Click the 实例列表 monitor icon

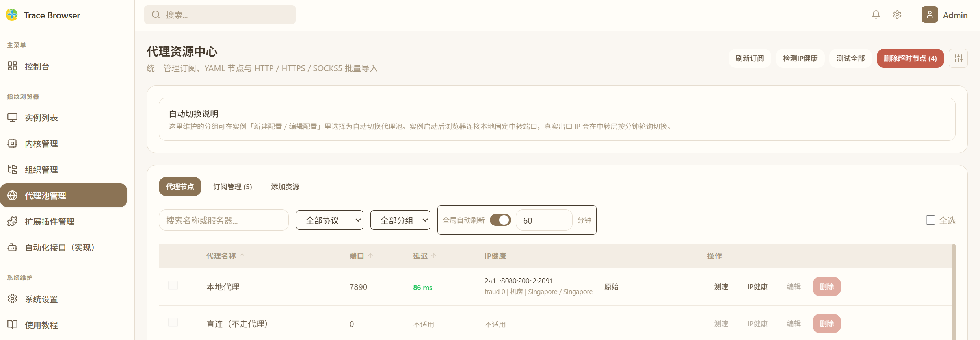(12, 117)
